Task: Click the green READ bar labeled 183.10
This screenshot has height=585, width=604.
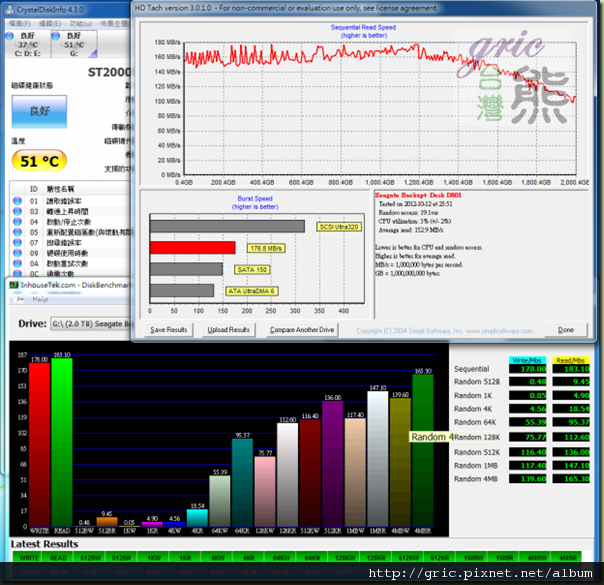Action: click(x=62, y=443)
